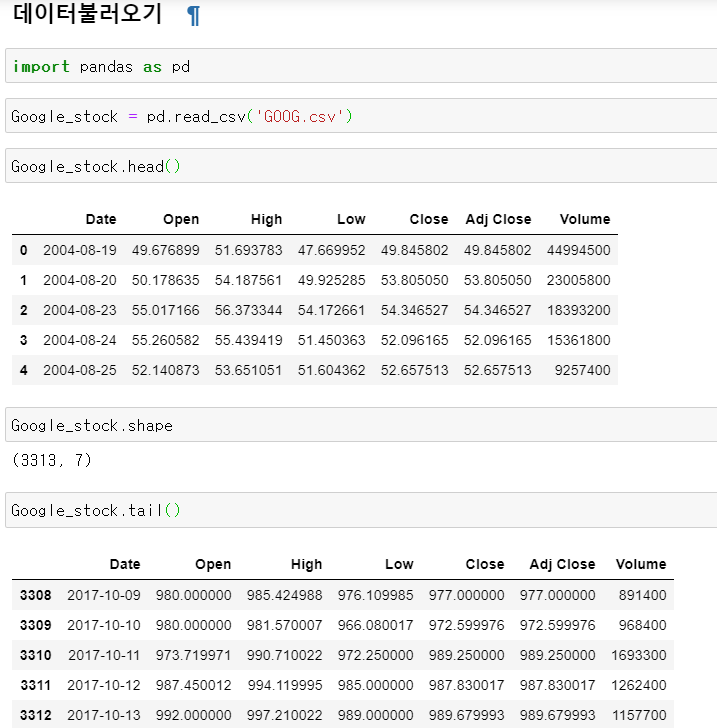The image size is (717, 728).
Task: Click the Volume value 9257400
Action: [582, 370]
